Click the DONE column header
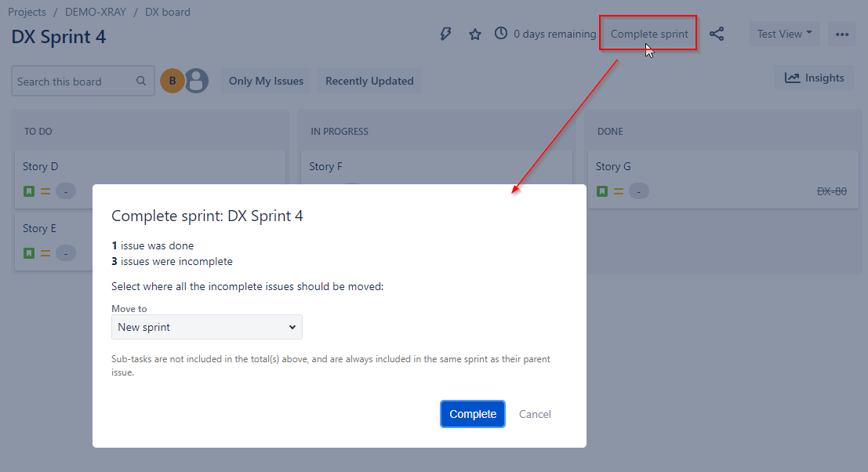Screen dimensions: 868x472 point(610,131)
